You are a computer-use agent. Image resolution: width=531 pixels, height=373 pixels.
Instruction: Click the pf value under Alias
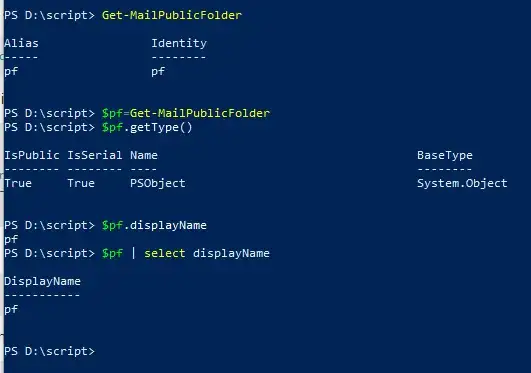11,72
